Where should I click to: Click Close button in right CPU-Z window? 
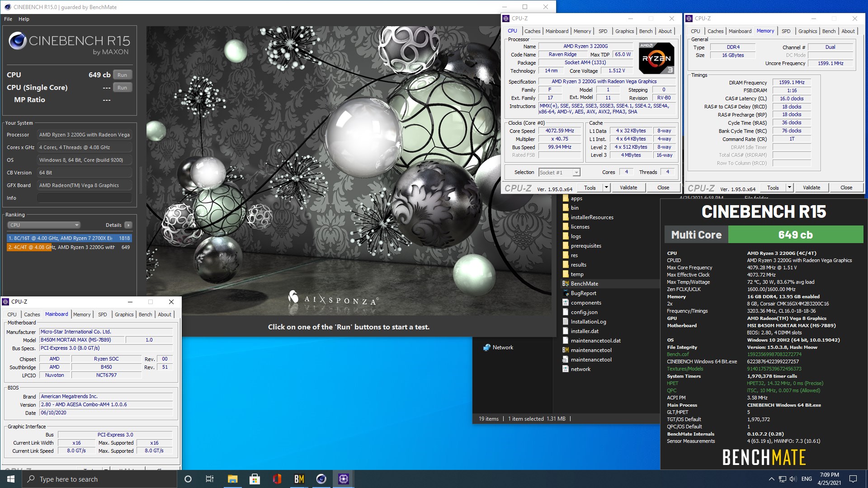[x=846, y=188]
